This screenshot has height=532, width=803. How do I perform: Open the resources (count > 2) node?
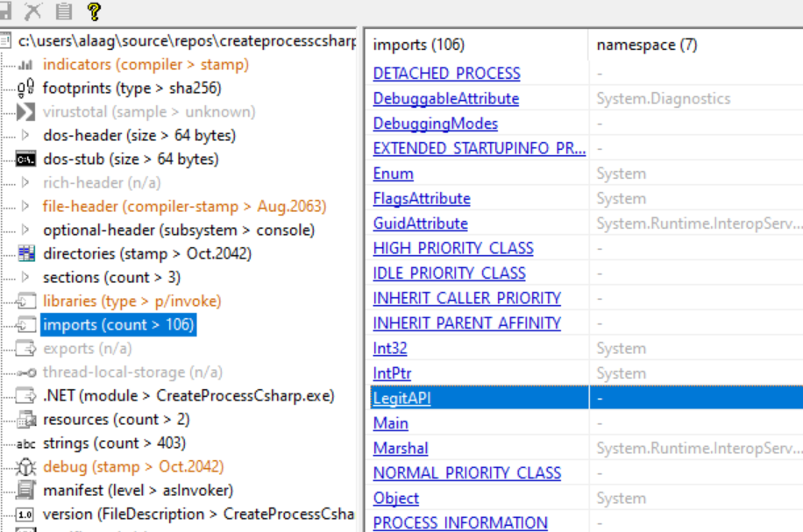[x=114, y=420]
